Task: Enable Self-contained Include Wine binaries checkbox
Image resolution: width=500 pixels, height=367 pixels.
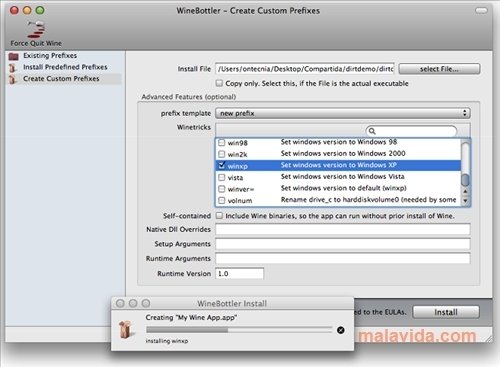Action: [x=219, y=216]
